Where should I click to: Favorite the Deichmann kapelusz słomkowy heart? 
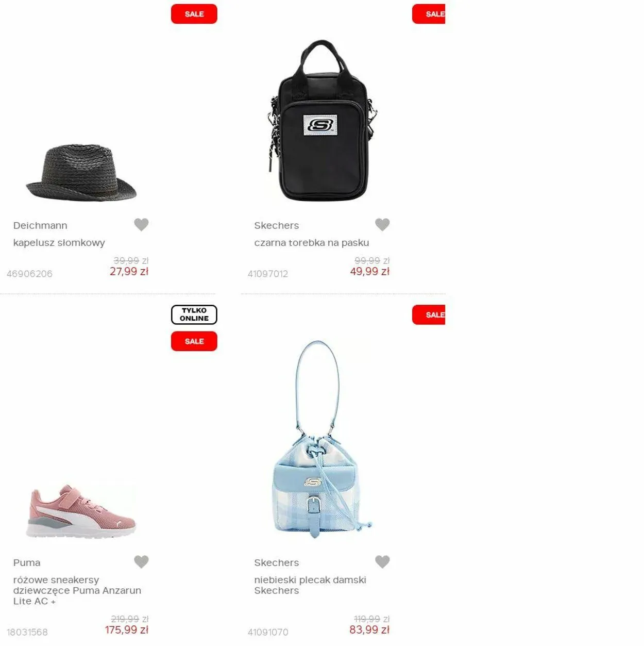tap(141, 224)
